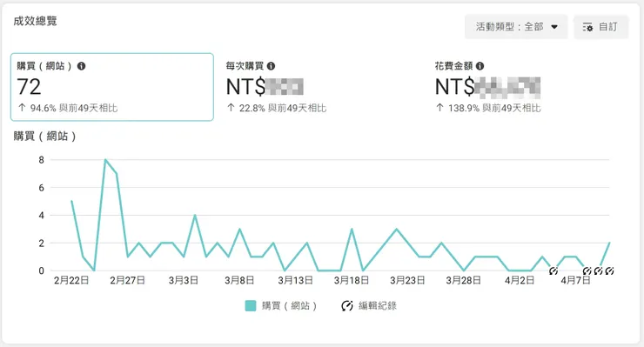This screenshot has width=644, height=347.
Task: Click info icon beside 花費金額
Action: point(480,66)
